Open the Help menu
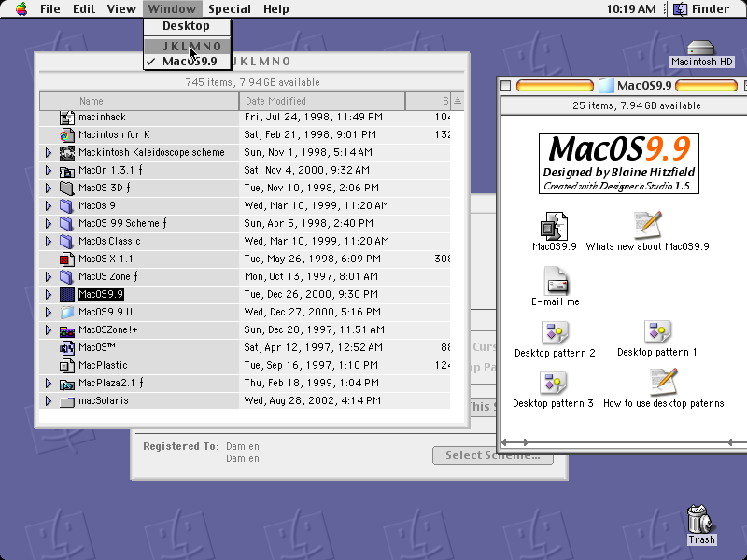747x560 pixels. (275, 8)
